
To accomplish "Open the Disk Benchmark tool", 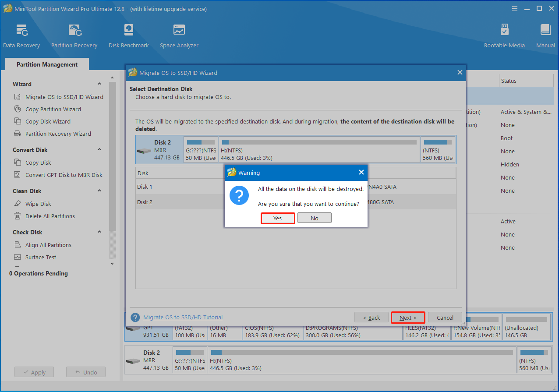I will [x=128, y=36].
